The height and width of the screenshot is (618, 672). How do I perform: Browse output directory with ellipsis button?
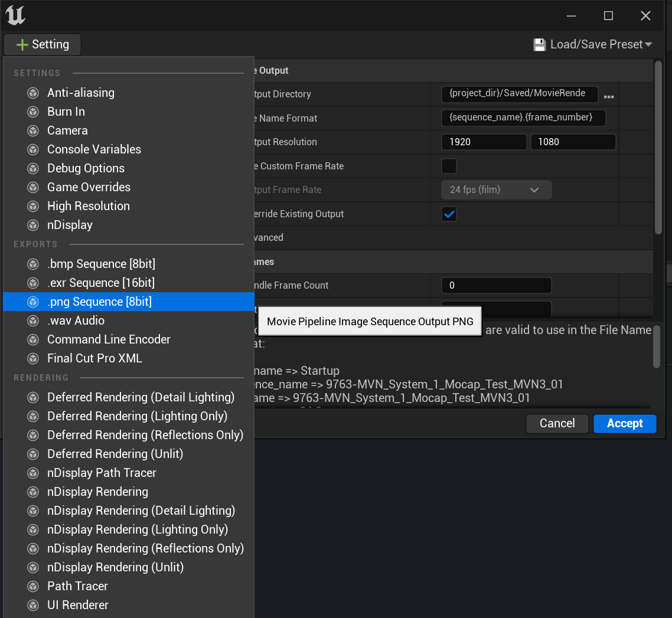pyautogui.click(x=609, y=97)
